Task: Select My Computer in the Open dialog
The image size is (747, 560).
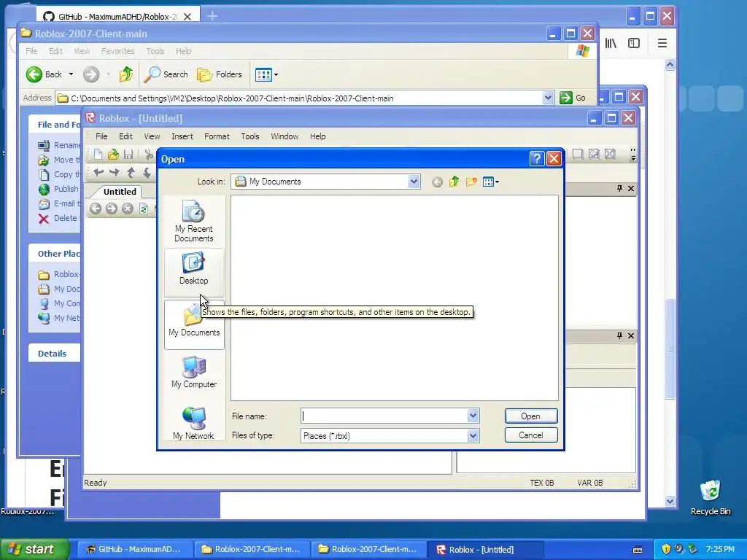Action: point(194,373)
